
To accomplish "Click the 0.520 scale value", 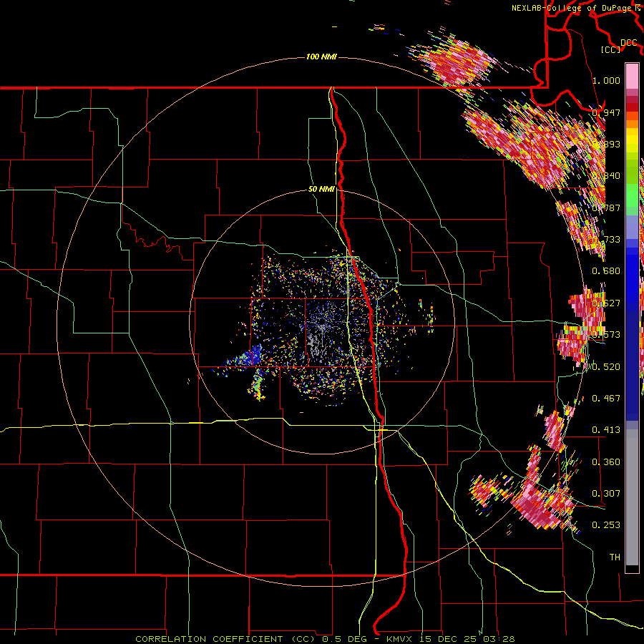I will pyautogui.click(x=606, y=367).
